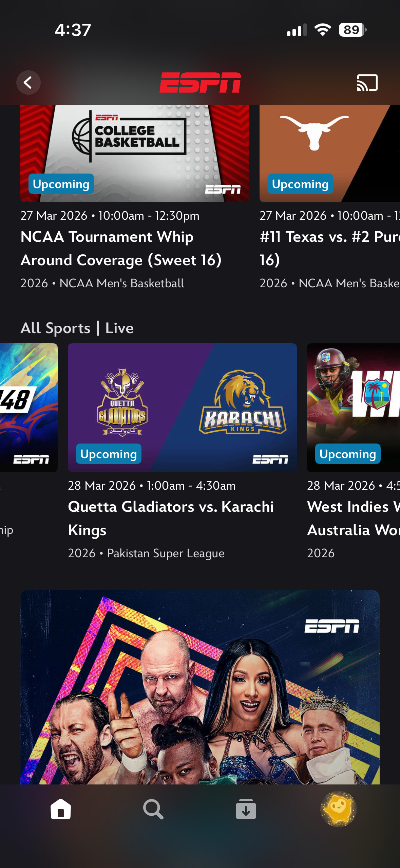Open the Search tab
This screenshot has width=400, height=868.
coord(153,809)
